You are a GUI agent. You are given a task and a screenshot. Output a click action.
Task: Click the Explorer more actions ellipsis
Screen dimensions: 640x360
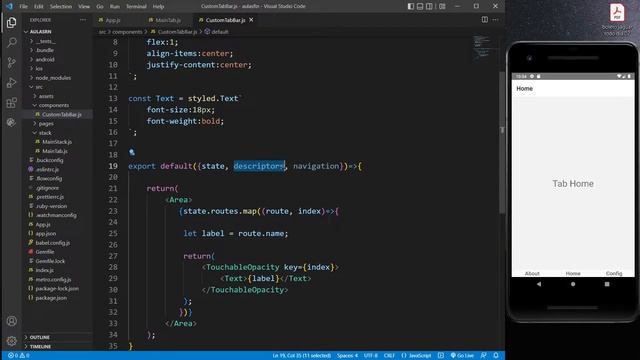83,20
